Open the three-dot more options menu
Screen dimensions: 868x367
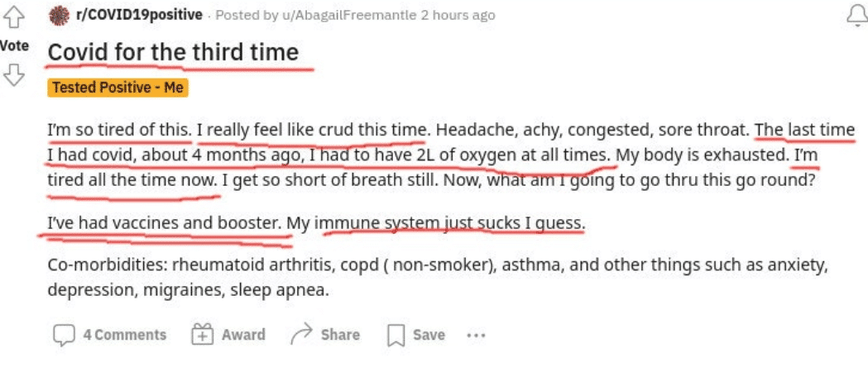tap(476, 335)
